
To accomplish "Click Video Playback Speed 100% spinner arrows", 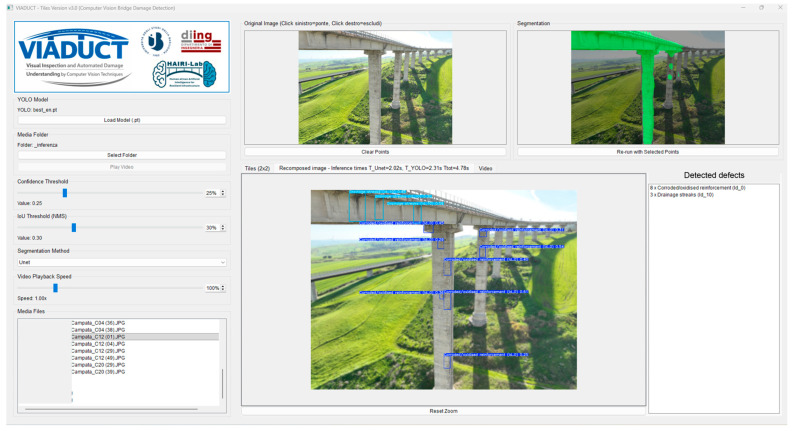I will pyautogui.click(x=223, y=288).
